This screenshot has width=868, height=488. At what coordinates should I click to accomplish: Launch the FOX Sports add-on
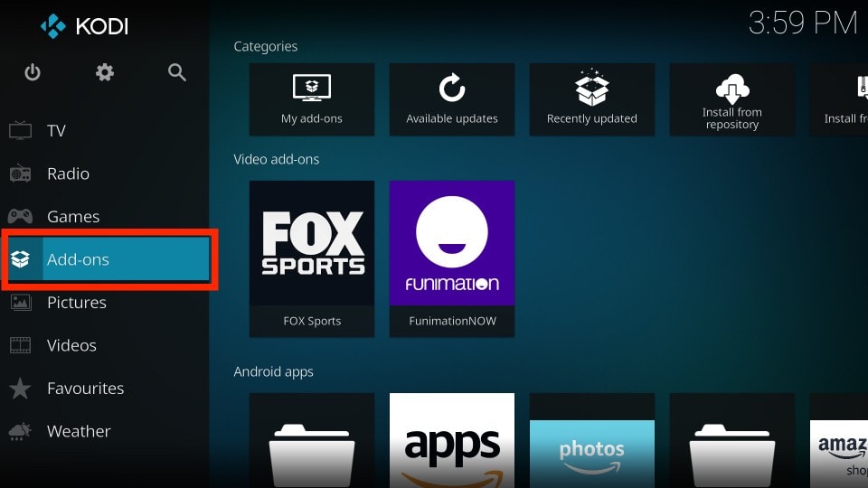tap(312, 259)
